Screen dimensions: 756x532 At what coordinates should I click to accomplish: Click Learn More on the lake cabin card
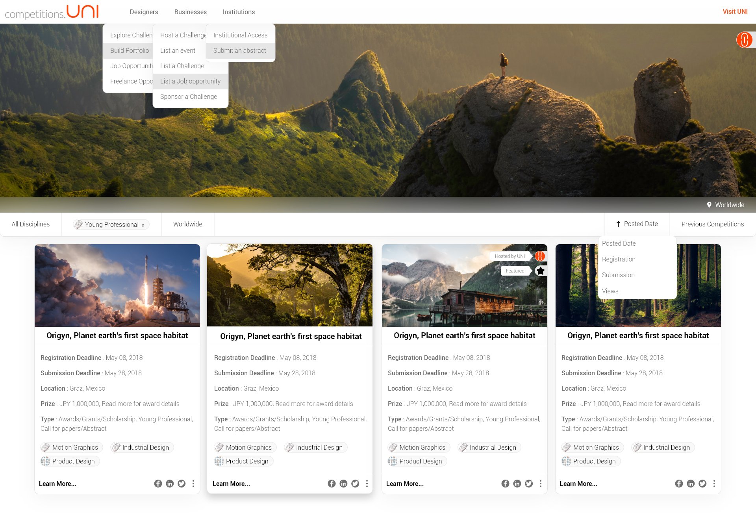(x=405, y=484)
